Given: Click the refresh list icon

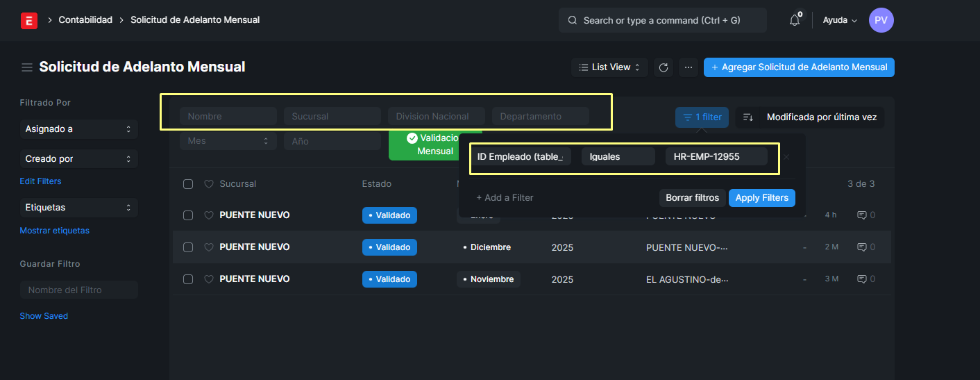Looking at the screenshot, I should click(x=664, y=67).
